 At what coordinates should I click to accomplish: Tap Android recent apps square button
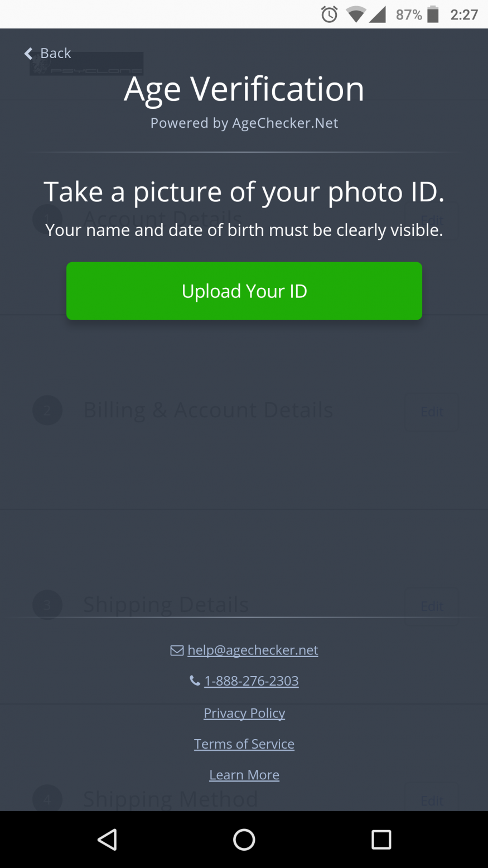[381, 840]
